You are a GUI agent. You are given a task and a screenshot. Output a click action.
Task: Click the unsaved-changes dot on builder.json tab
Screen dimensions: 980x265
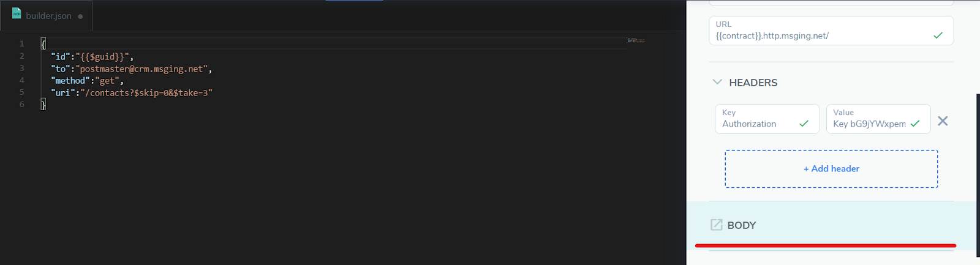(80, 17)
